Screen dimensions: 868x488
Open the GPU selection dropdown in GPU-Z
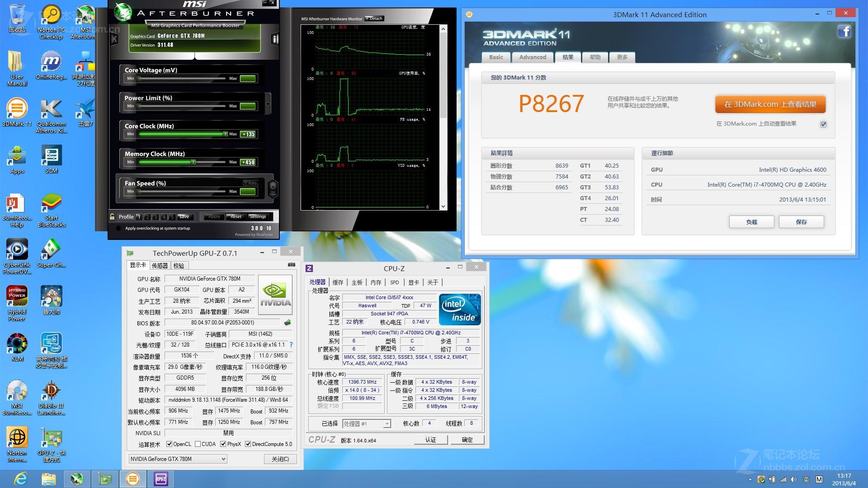click(x=178, y=459)
